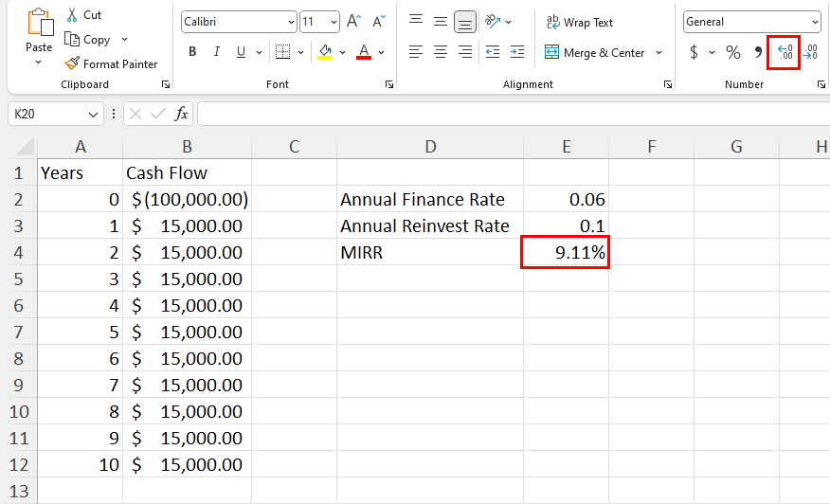Image resolution: width=830 pixels, height=504 pixels.
Task: Decrease font size with smaller A icon
Action: pos(378,22)
